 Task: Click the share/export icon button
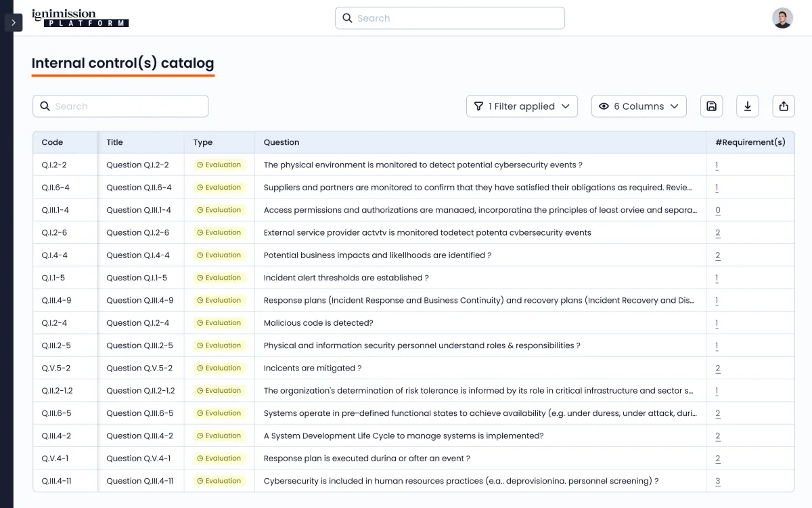[x=784, y=106]
